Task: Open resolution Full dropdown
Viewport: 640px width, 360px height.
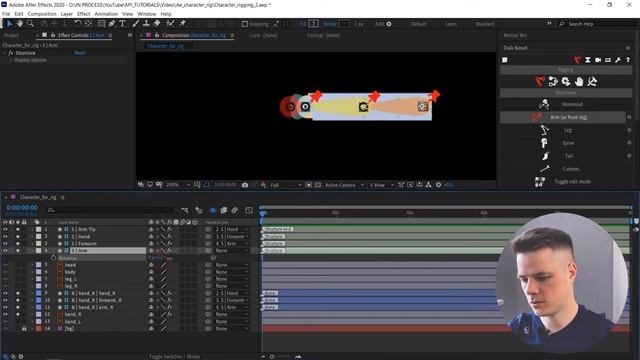Action: coord(286,185)
